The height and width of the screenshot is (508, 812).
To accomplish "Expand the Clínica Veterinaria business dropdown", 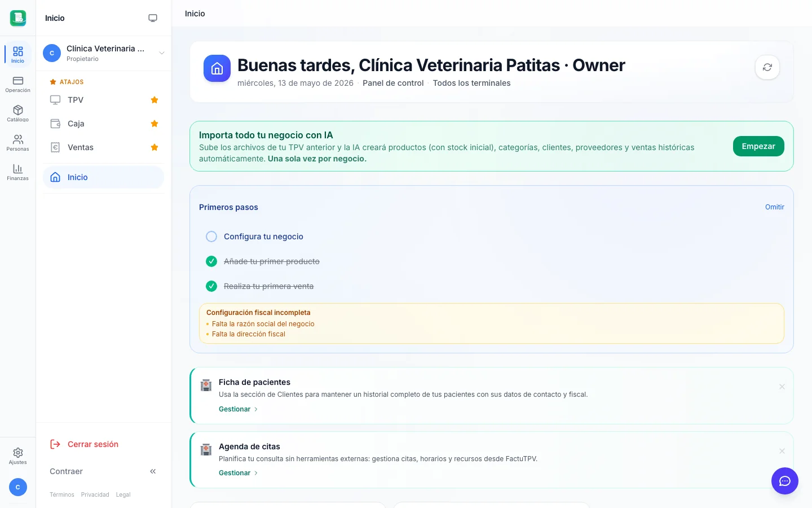I will click(x=162, y=53).
